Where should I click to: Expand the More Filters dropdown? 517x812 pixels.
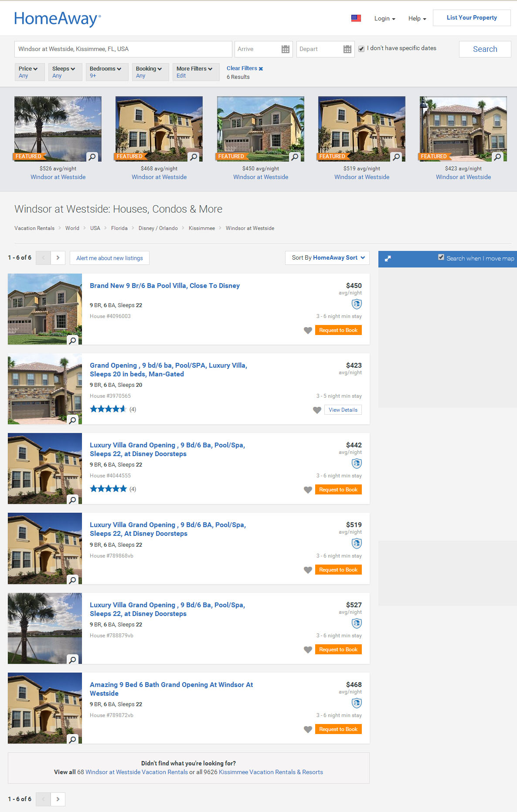tap(196, 72)
